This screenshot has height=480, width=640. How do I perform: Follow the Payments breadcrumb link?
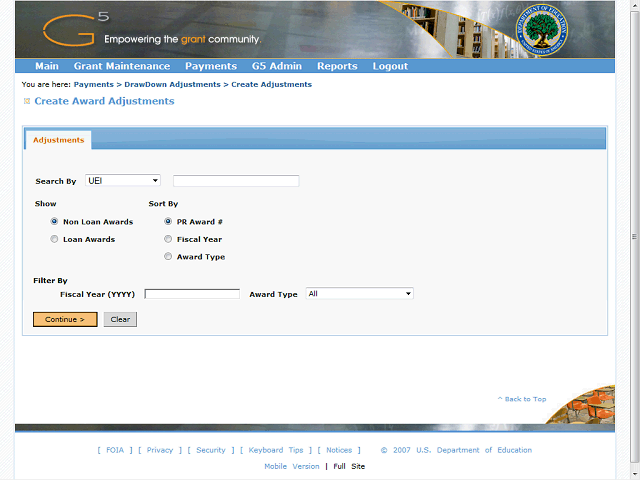93,84
